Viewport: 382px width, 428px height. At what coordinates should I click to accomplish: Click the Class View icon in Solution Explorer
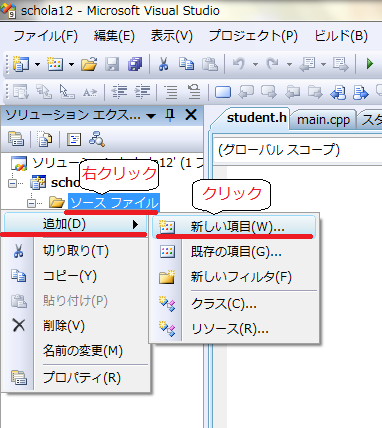97,139
